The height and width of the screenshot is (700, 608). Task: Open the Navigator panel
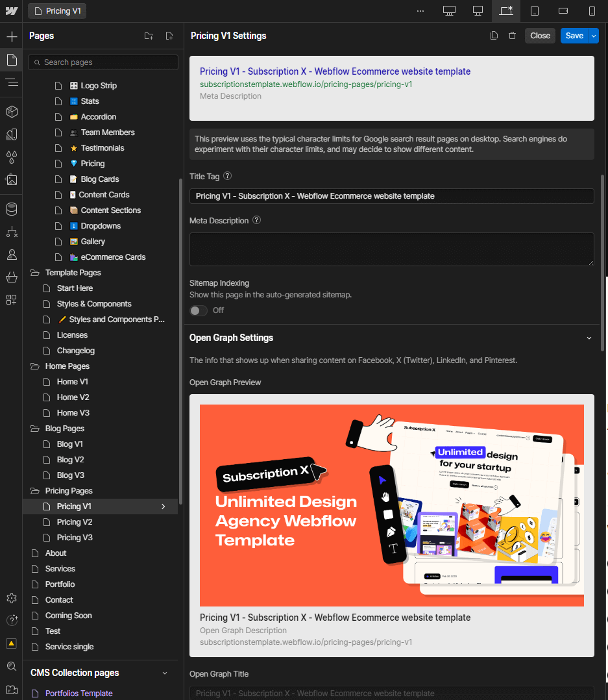point(11,82)
